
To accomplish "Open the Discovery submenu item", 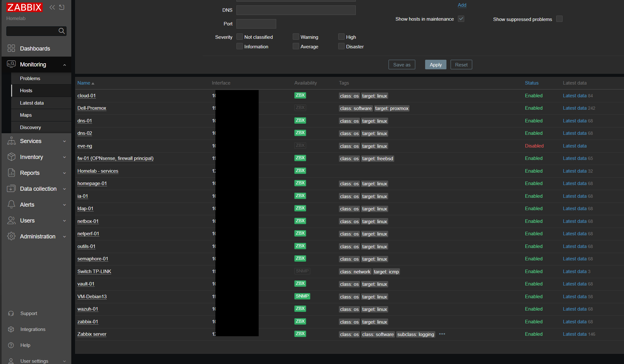I will 41,127.
